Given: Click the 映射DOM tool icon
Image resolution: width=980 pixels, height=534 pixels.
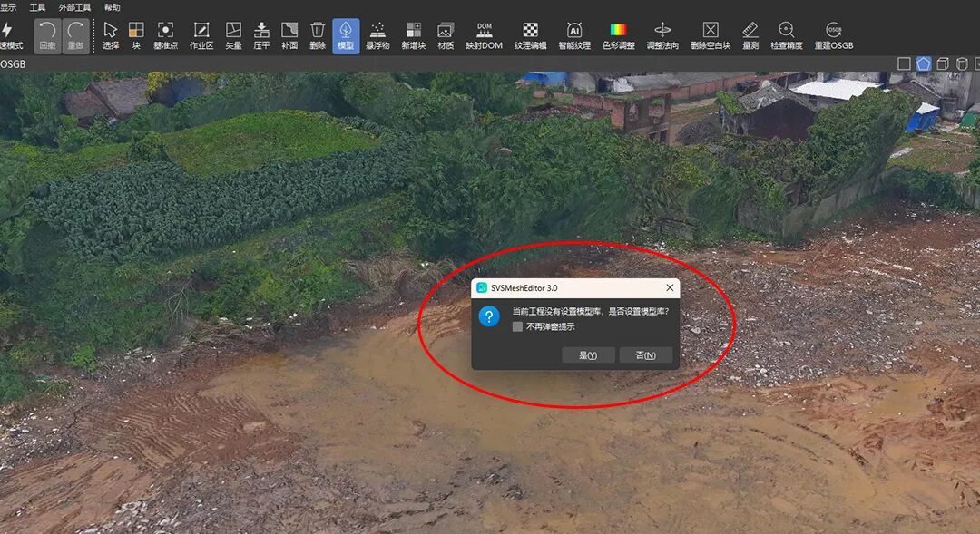Looking at the screenshot, I should point(484,35).
